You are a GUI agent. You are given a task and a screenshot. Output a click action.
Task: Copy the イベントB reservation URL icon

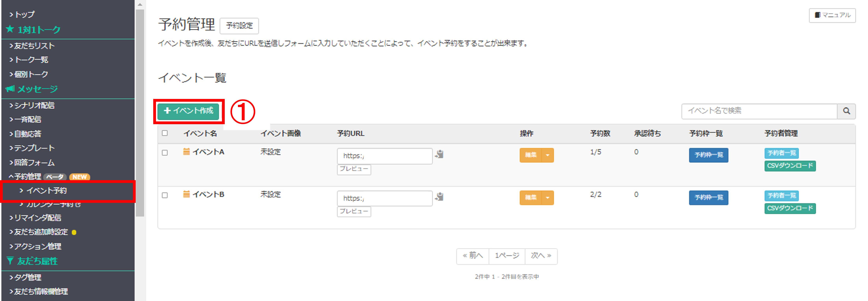tap(439, 197)
